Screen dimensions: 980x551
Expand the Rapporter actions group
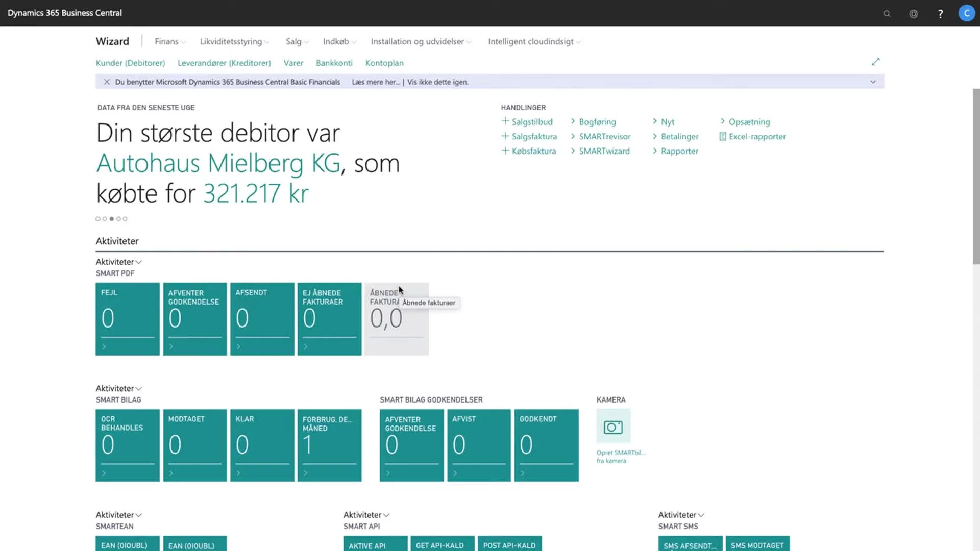point(675,151)
